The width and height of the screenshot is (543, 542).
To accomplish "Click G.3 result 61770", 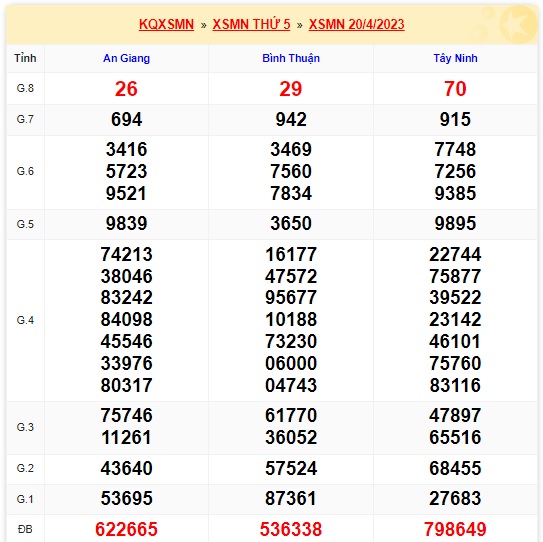I will [291, 415].
